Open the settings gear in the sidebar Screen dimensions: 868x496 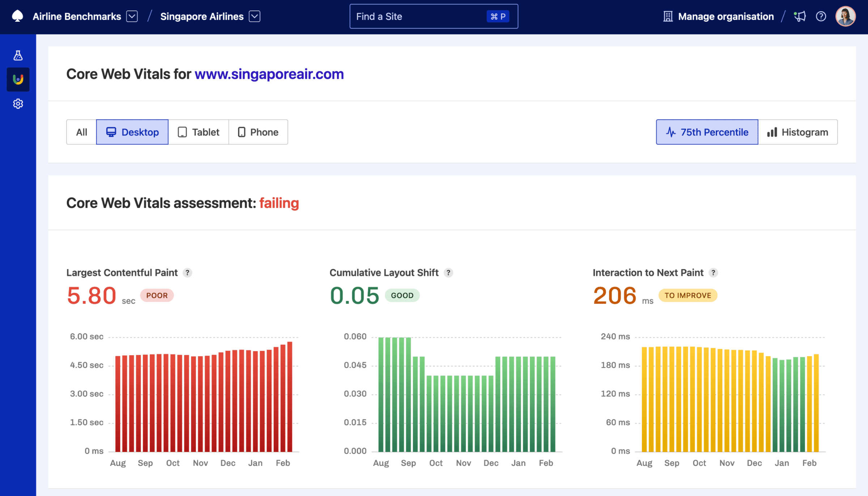pos(18,104)
